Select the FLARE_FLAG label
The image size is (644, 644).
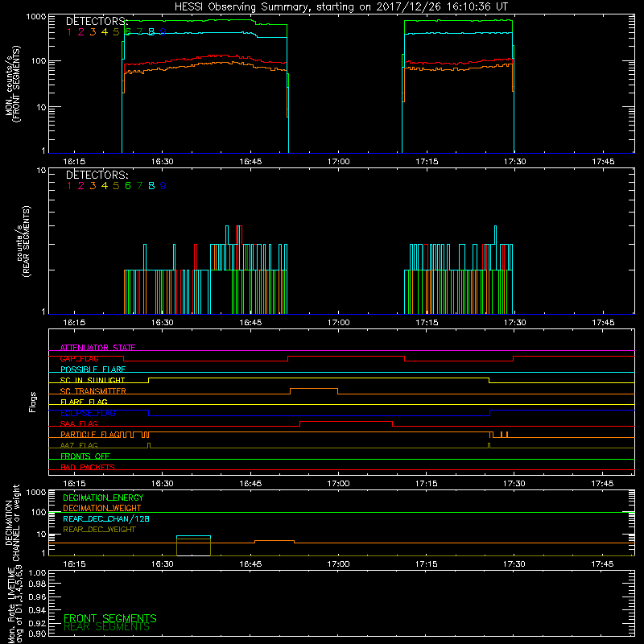[x=84, y=402]
